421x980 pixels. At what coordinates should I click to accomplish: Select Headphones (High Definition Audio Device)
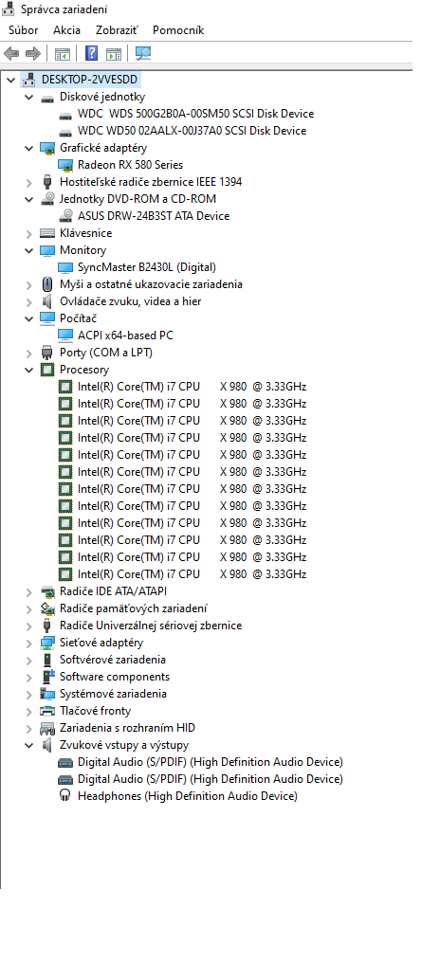[x=188, y=796]
